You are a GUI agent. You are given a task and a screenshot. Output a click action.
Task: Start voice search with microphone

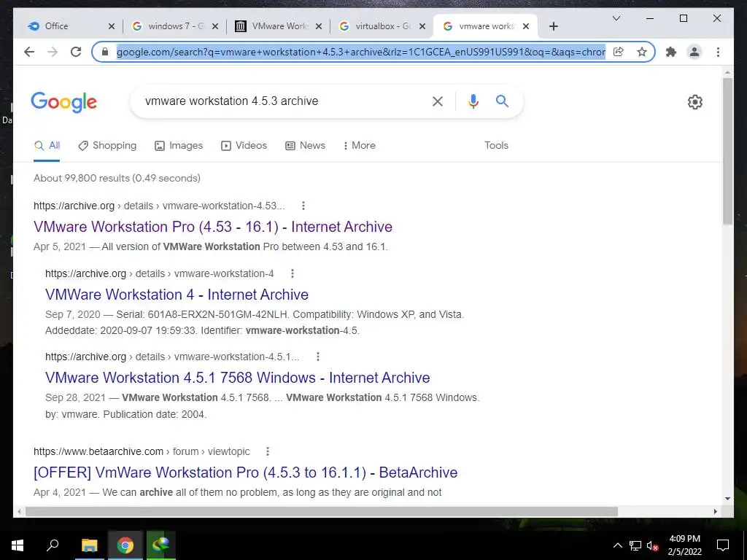click(473, 101)
